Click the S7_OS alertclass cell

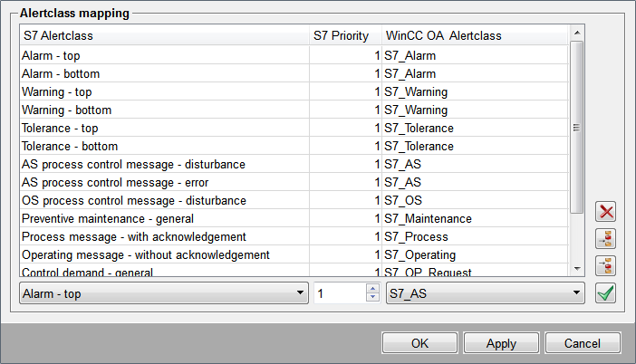(x=475, y=200)
